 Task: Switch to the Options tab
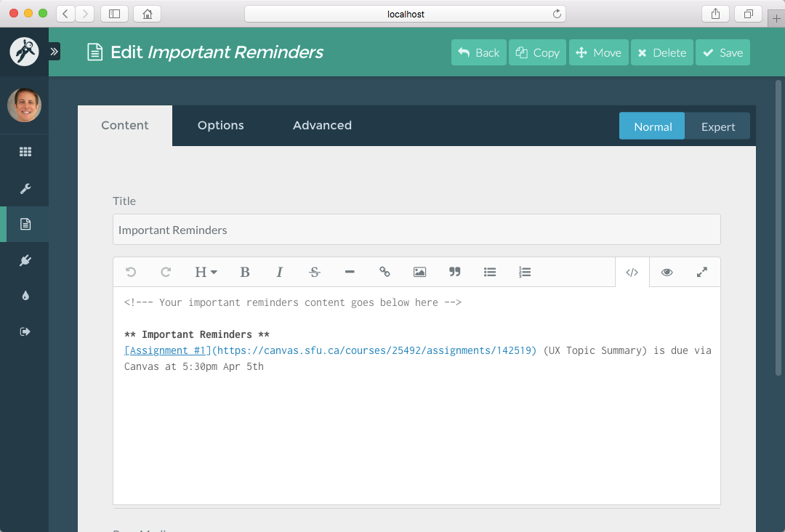pyautogui.click(x=221, y=126)
